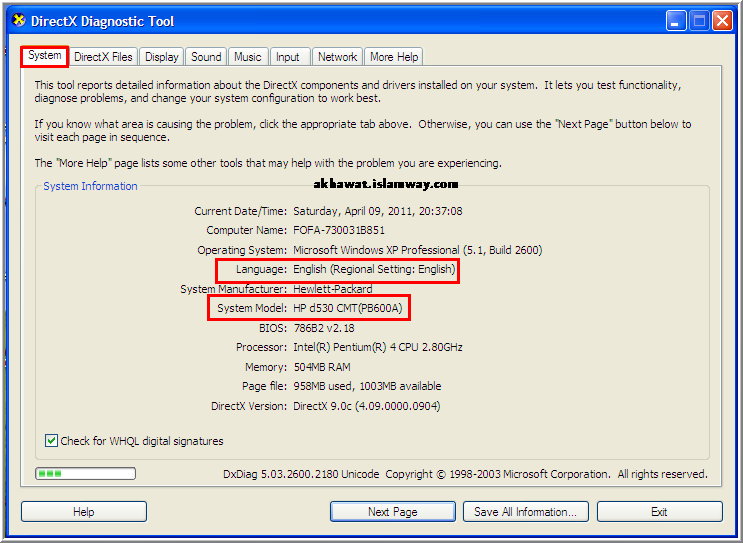Viewport: 743px width, 543px height.
Task: Click the Help button
Action: [84, 512]
